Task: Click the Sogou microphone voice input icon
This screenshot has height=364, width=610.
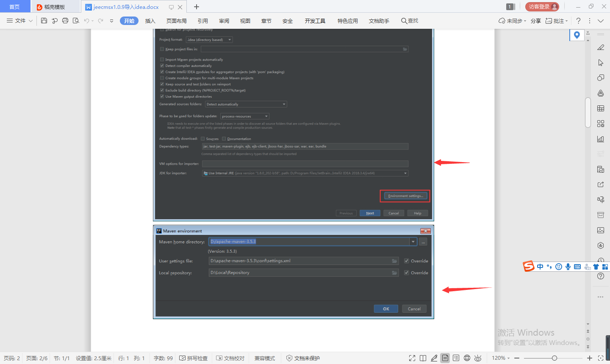Action: tap(568, 267)
